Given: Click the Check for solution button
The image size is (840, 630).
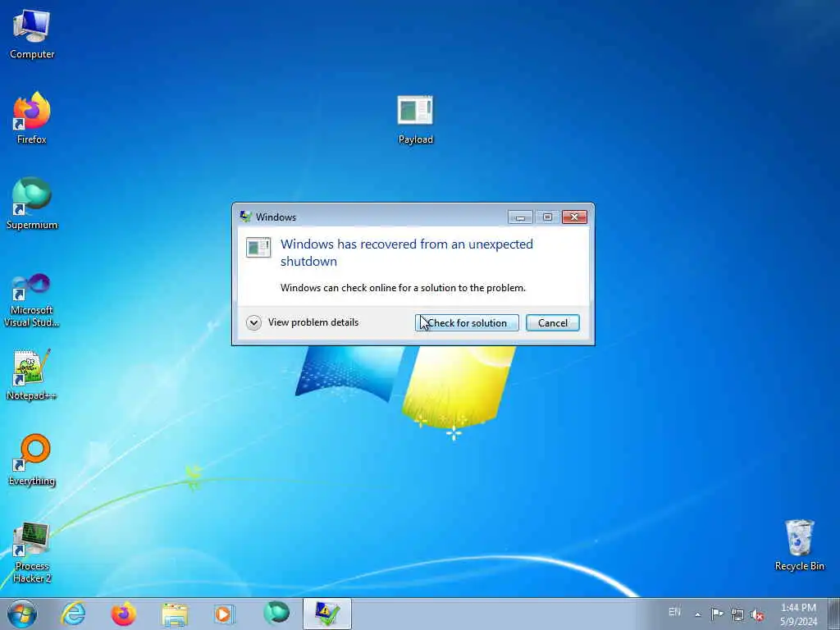Looking at the screenshot, I should tap(467, 323).
